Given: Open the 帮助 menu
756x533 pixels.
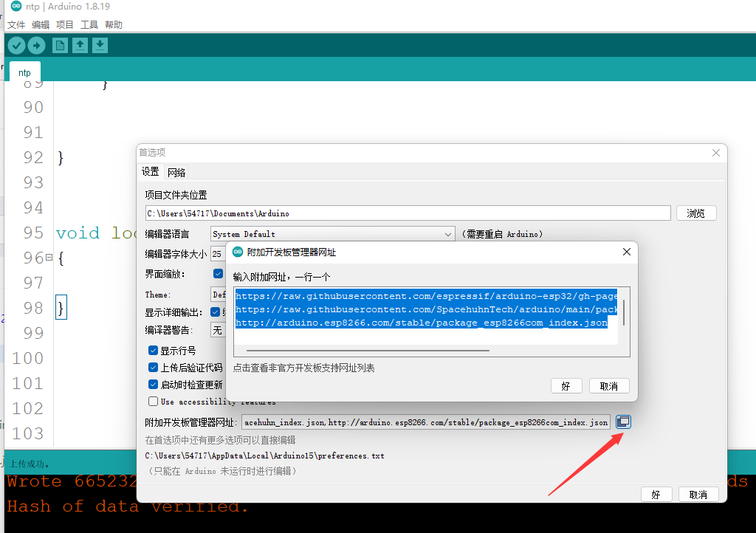Looking at the screenshot, I should point(114,24).
